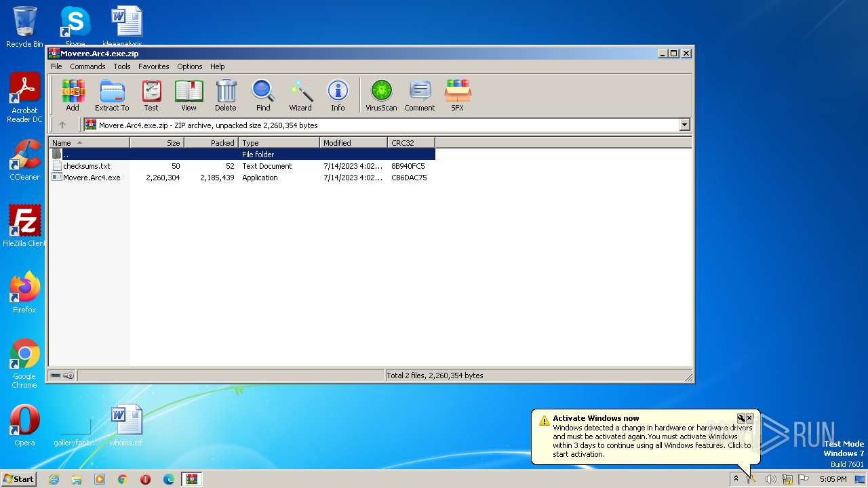Screen dimensions: 868x488
Task: Select checksums.txt in the file list
Action: [86, 166]
